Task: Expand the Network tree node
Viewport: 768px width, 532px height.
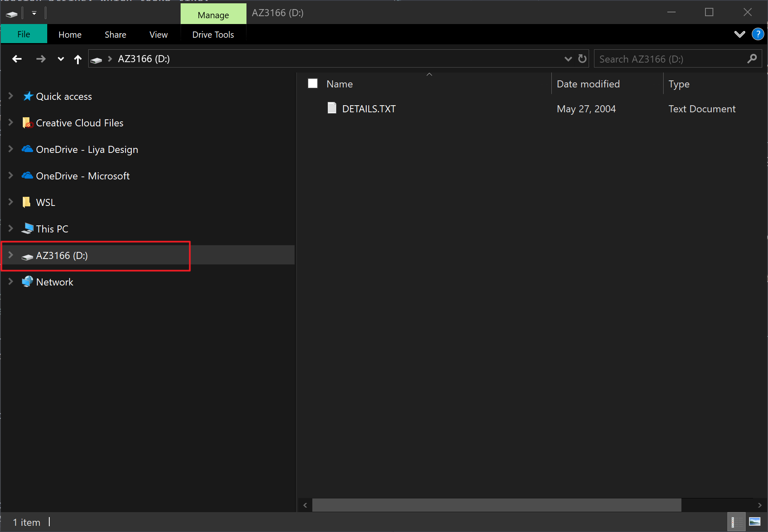Action: point(11,282)
